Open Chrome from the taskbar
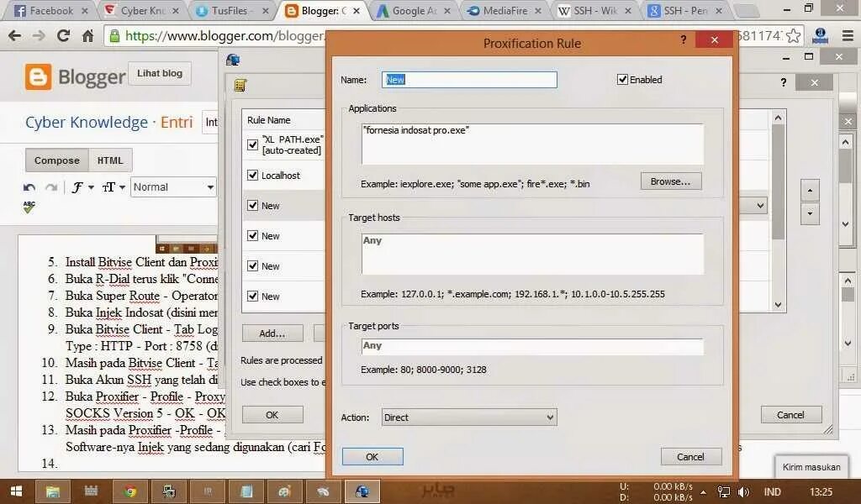The width and height of the screenshot is (861, 504). point(130,491)
